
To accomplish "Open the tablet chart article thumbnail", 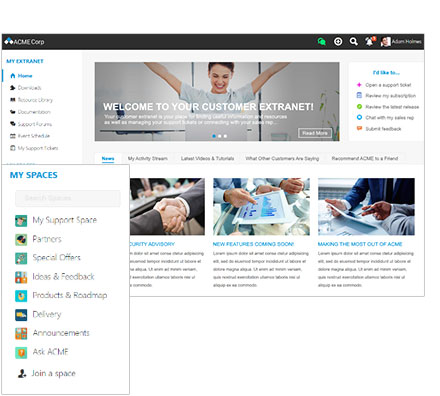I will pos(261,207).
